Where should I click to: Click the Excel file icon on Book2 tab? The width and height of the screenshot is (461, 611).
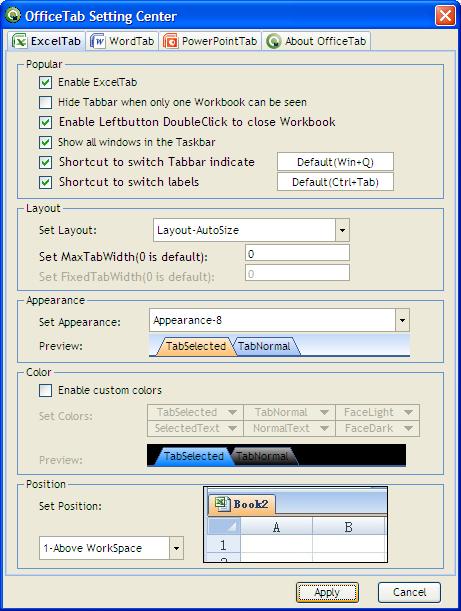tap(222, 504)
